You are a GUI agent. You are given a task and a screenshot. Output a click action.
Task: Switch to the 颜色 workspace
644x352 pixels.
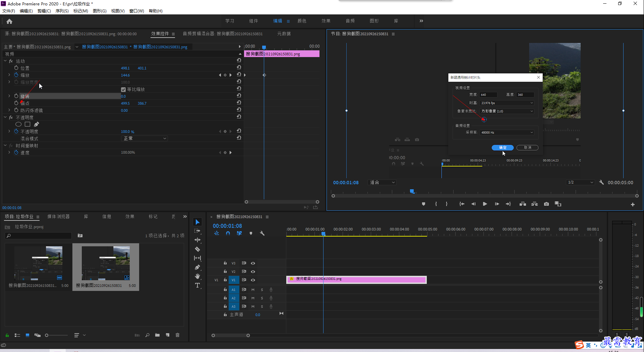[x=302, y=21]
